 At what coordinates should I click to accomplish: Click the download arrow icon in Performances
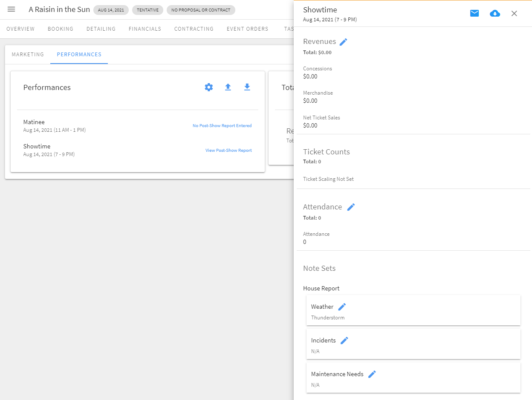(x=247, y=87)
